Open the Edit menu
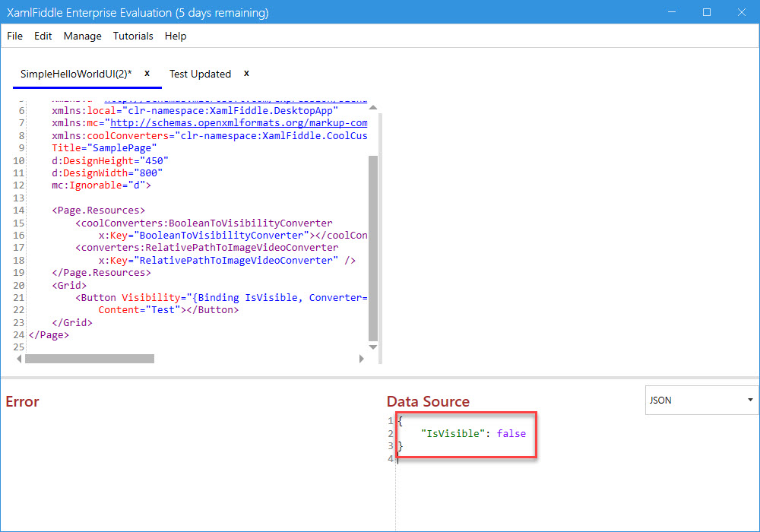This screenshot has width=760, height=532. [x=43, y=36]
